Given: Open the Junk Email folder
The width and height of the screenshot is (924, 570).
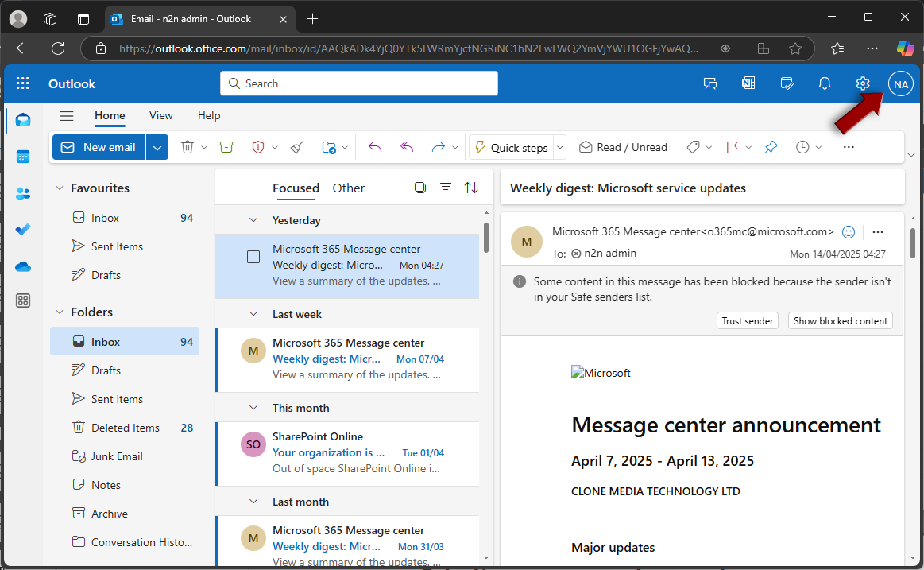Looking at the screenshot, I should (125, 456).
